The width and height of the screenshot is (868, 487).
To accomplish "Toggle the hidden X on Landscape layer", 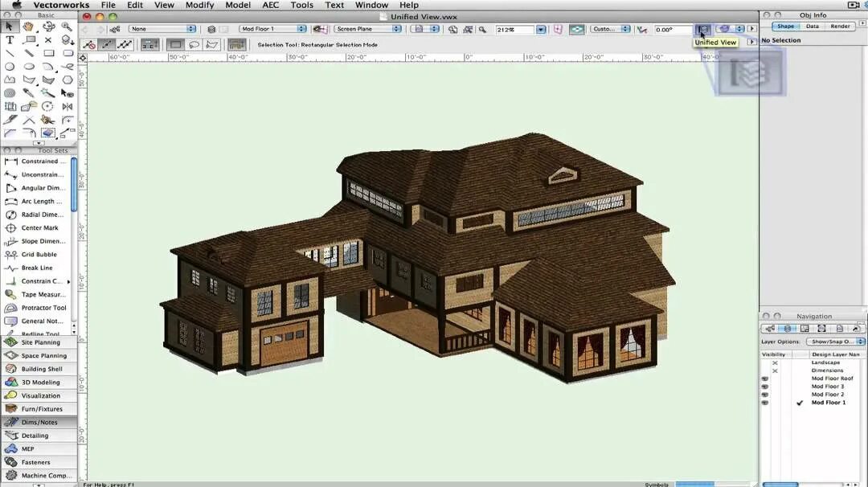I will tap(775, 362).
